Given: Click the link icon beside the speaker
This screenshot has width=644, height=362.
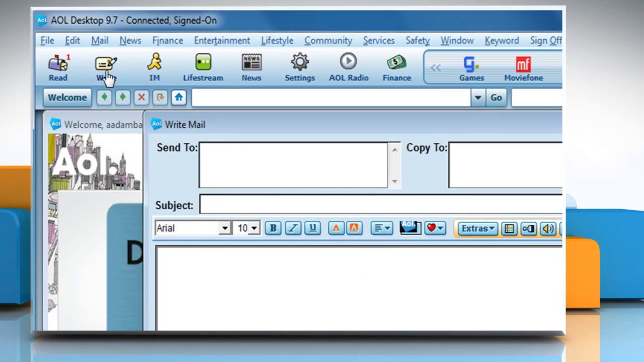Looking at the screenshot, I should [x=528, y=229].
